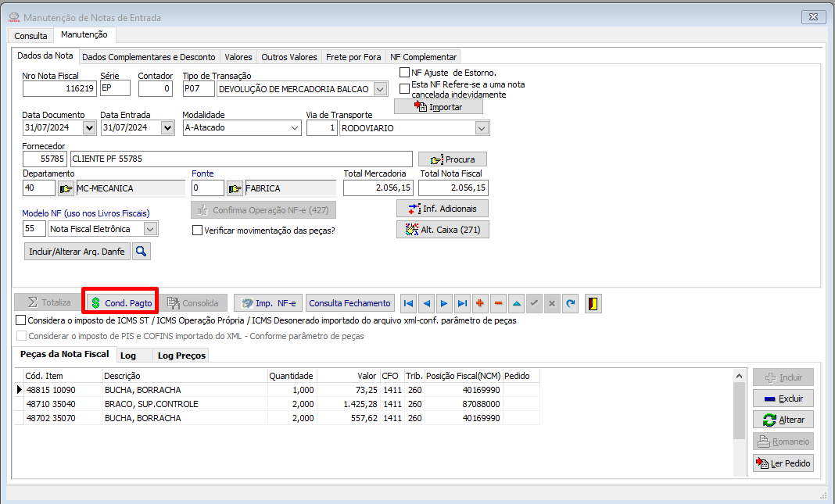The width and height of the screenshot is (835, 504).
Task: Click Total Mercadoria value field
Action: 378,188
